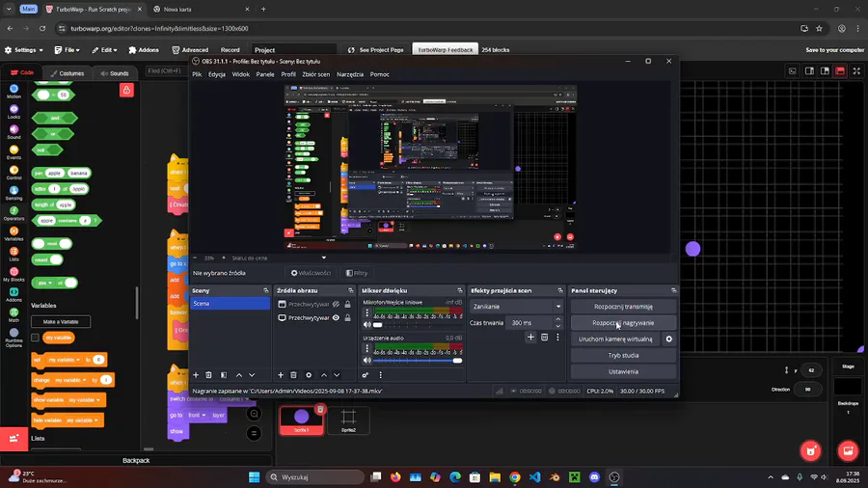Image resolution: width=868 pixels, height=488 pixels.
Task: Open options dots for Urządzenie audio
Action: (x=366, y=348)
